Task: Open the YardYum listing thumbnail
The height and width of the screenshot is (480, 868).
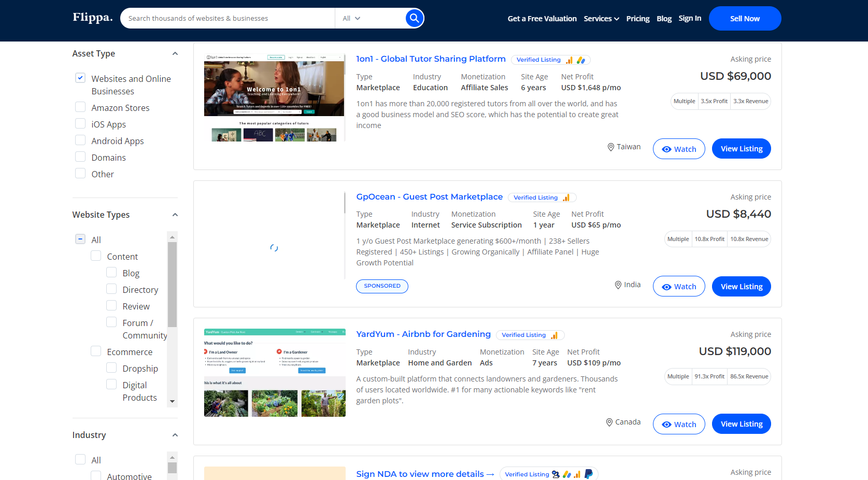Action: 275,373
